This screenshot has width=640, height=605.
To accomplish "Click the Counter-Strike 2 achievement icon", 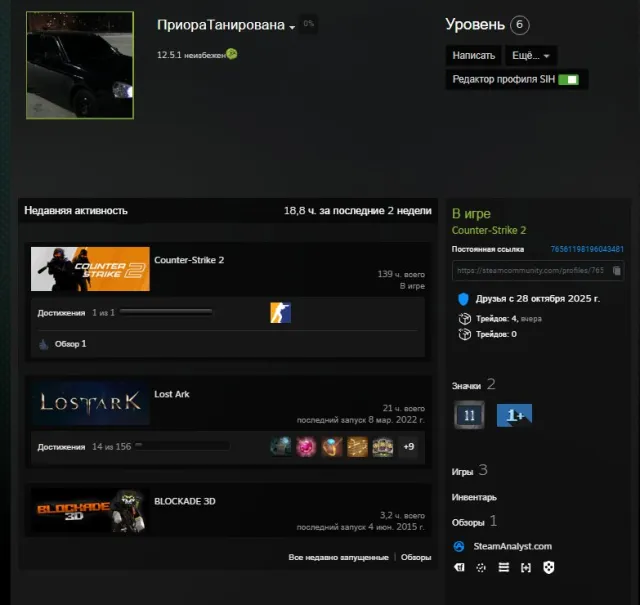I will 280,313.
